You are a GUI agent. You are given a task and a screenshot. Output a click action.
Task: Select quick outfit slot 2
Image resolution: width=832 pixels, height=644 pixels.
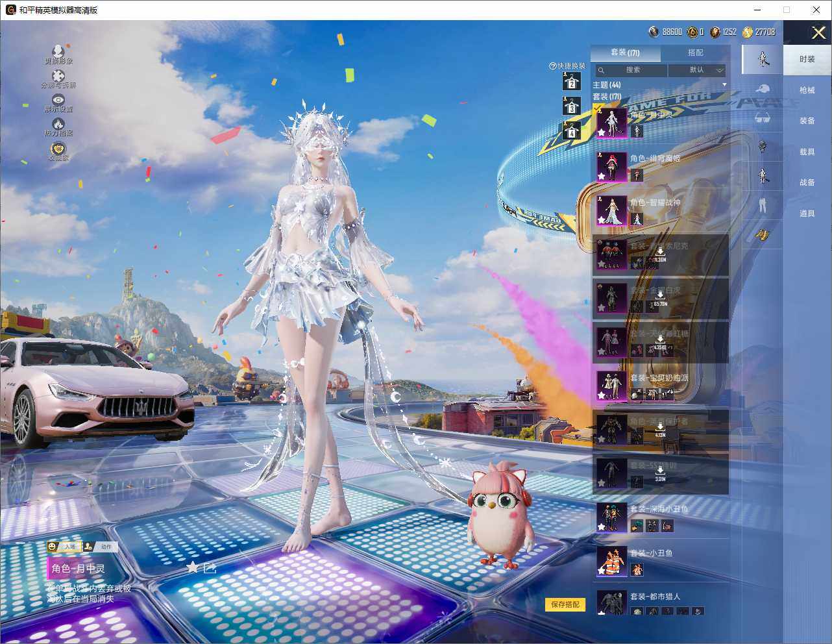click(571, 81)
